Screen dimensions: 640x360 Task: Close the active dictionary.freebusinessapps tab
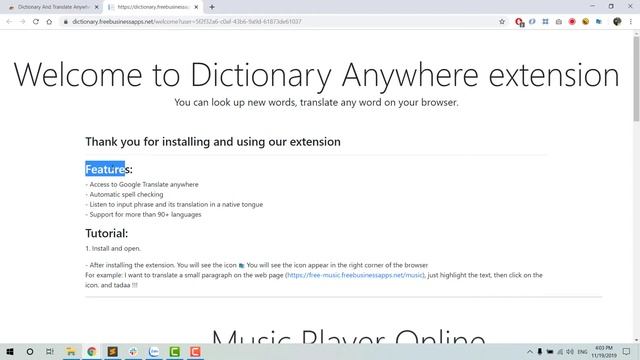196,7
